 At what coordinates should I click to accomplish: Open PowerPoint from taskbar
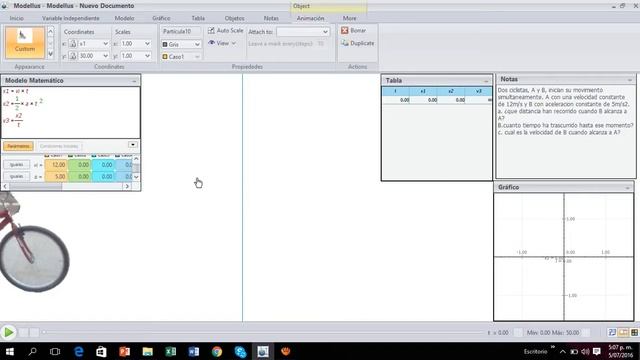tap(124, 351)
